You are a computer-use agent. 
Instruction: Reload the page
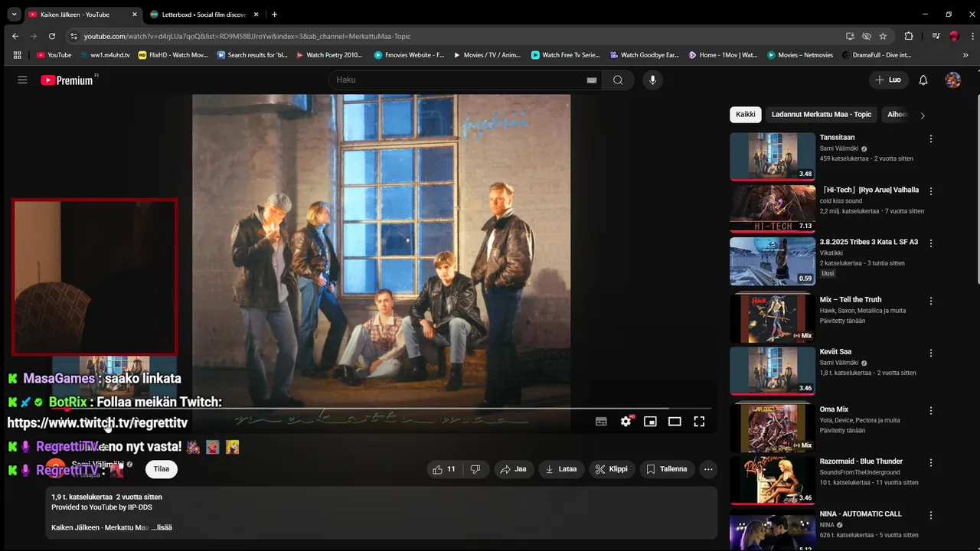pyautogui.click(x=52, y=36)
